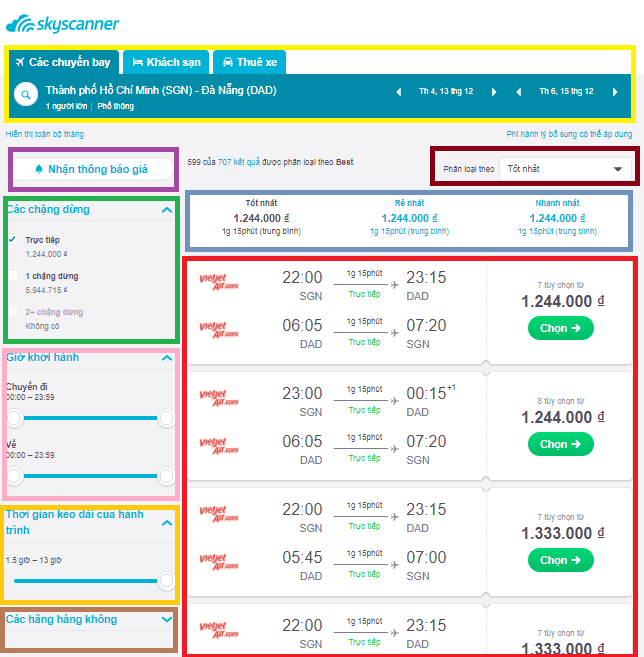Select the Rẻ nhất sorting option
The width and height of the screenshot is (644, 657).
[409, 217]
